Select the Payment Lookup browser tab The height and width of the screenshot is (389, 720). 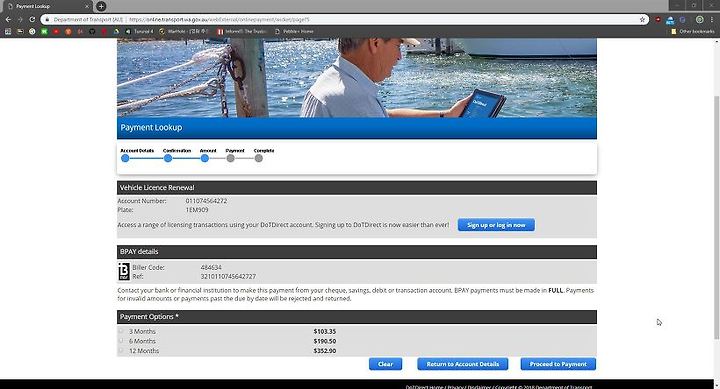point(48,6)
